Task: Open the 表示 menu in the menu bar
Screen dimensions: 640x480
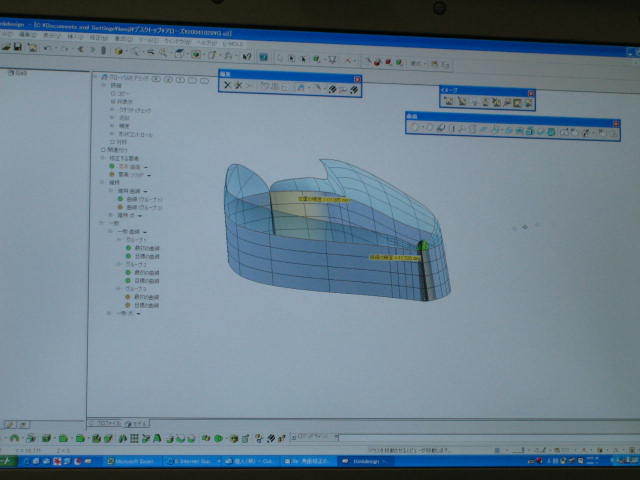Action: point(51,36)
